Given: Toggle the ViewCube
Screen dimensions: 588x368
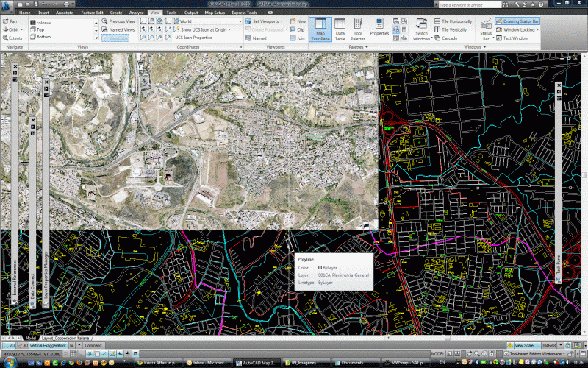Looking at the screenshot, I should [115, 38].
